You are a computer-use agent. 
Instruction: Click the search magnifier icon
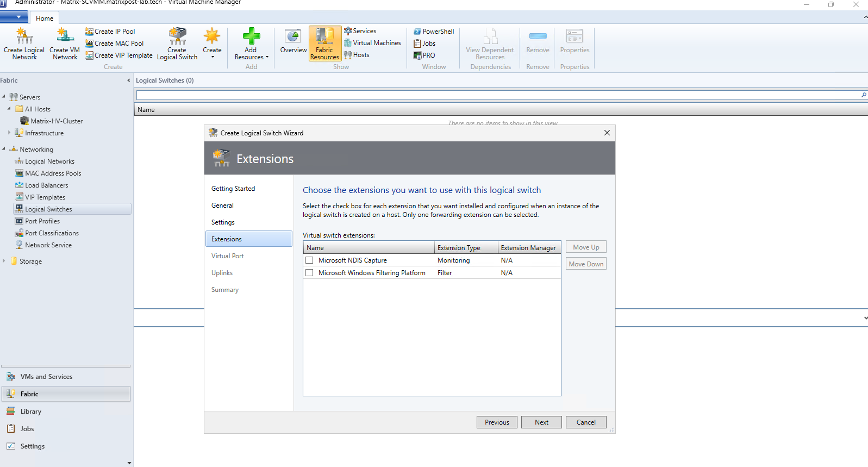click(864, 95)
